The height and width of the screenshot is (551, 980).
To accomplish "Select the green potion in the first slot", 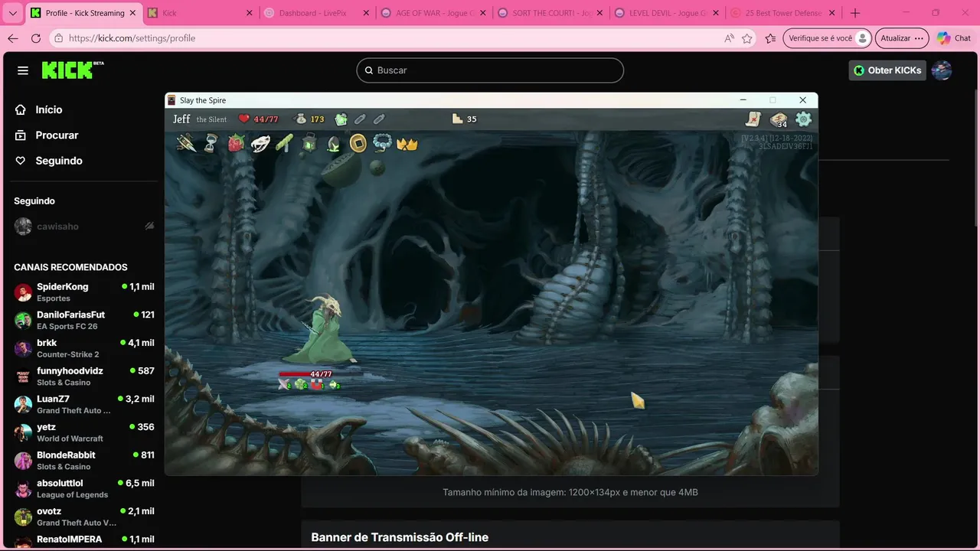I will (x=341, y=119).
